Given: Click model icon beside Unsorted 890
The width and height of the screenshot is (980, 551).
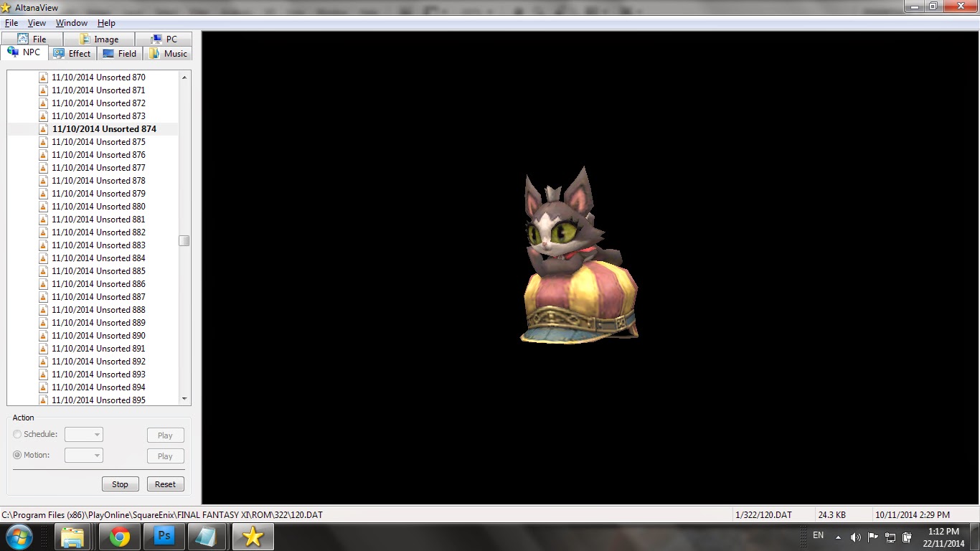Looking at the screenshot, I should 43,336.
